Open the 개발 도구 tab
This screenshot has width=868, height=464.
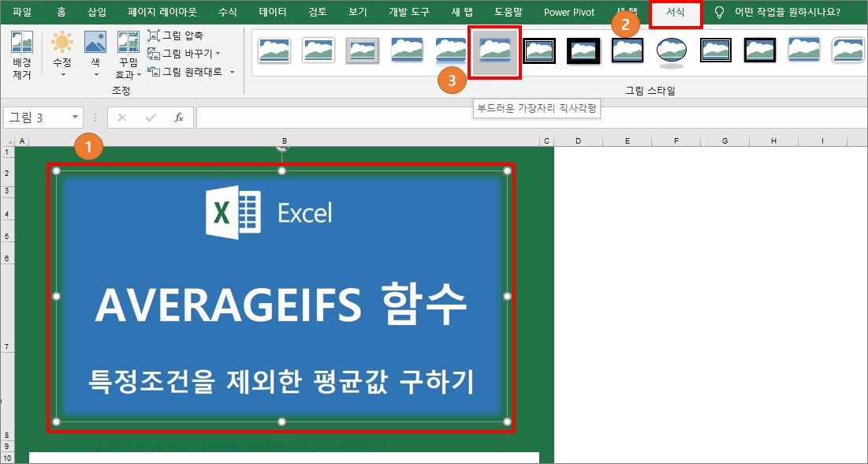409,12
